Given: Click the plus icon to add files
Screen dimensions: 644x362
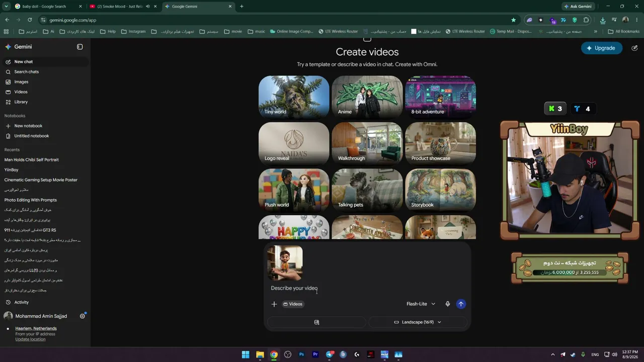Looking at the screenshot, I should (274, 304).
